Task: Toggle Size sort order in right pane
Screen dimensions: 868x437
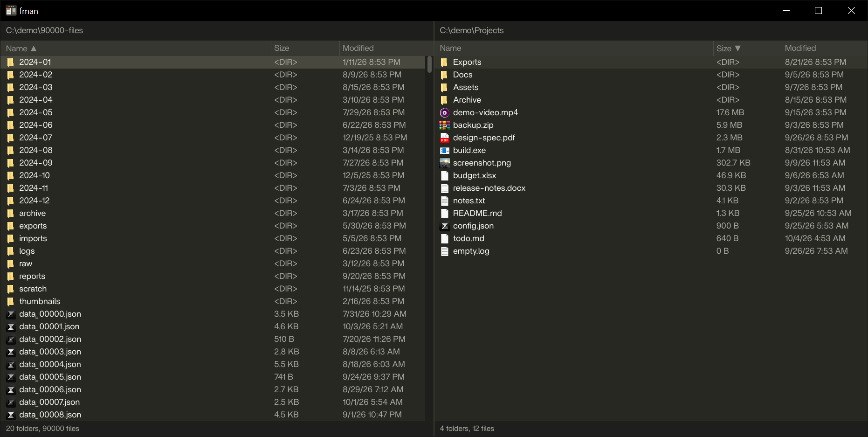Action: 747,48
